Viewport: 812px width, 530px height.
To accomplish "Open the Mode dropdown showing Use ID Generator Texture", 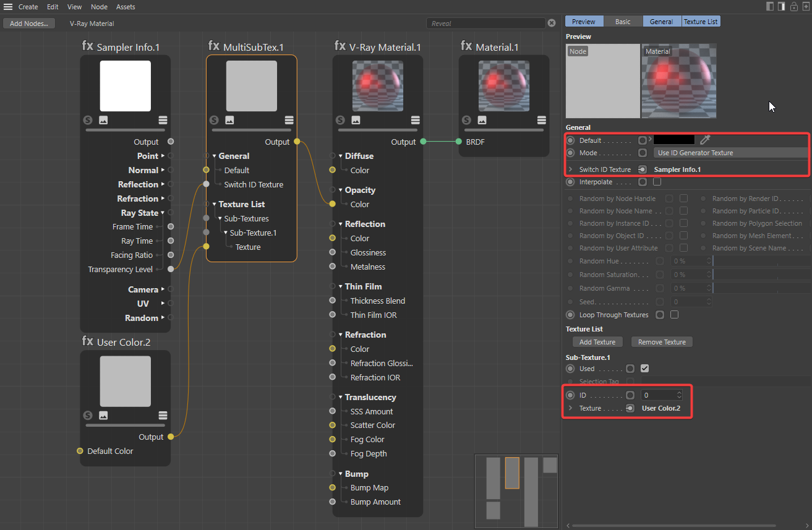I will 730,153.
